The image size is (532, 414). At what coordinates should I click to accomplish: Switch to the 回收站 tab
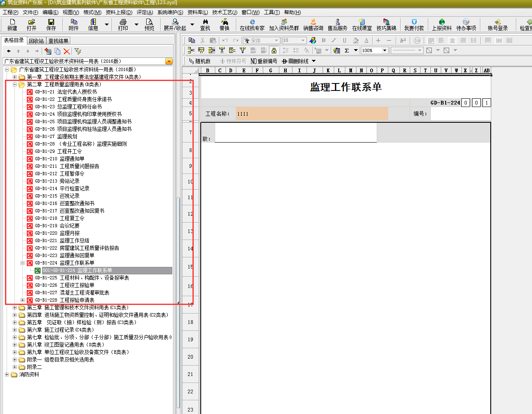click(x=36, y=41)
